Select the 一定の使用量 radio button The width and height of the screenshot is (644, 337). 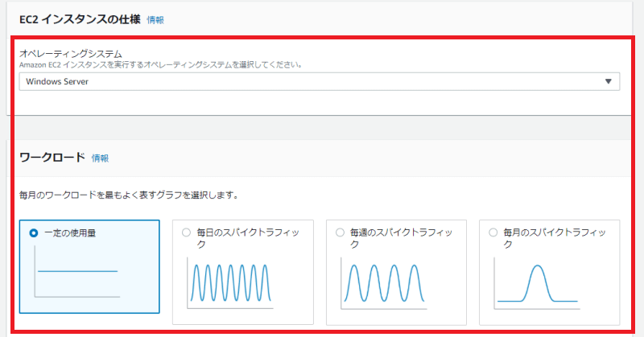tap(34, 233)
